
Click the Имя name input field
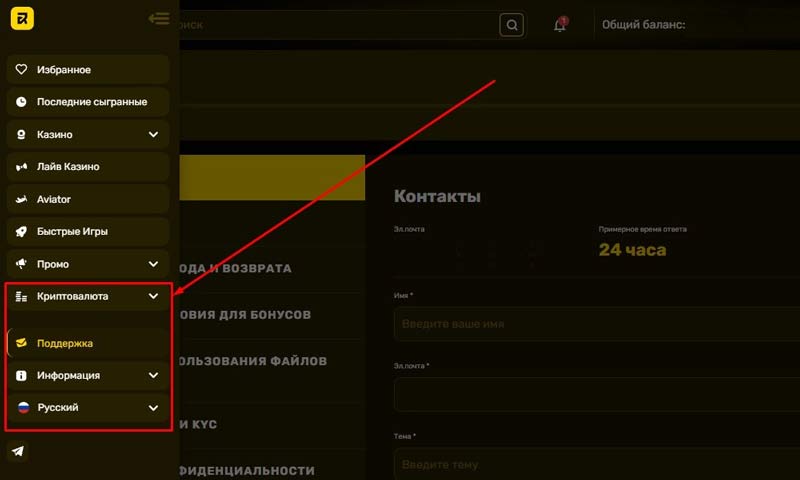(596, 325)
